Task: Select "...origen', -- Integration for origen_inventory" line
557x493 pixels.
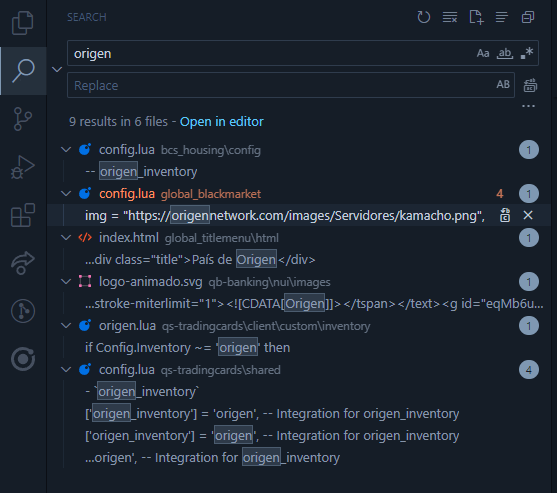Action: [298, 458]
